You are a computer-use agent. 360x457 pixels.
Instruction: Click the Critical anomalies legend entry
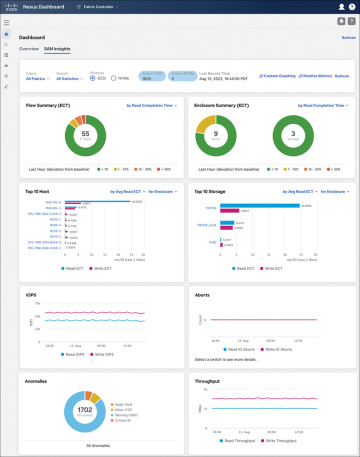121,421
